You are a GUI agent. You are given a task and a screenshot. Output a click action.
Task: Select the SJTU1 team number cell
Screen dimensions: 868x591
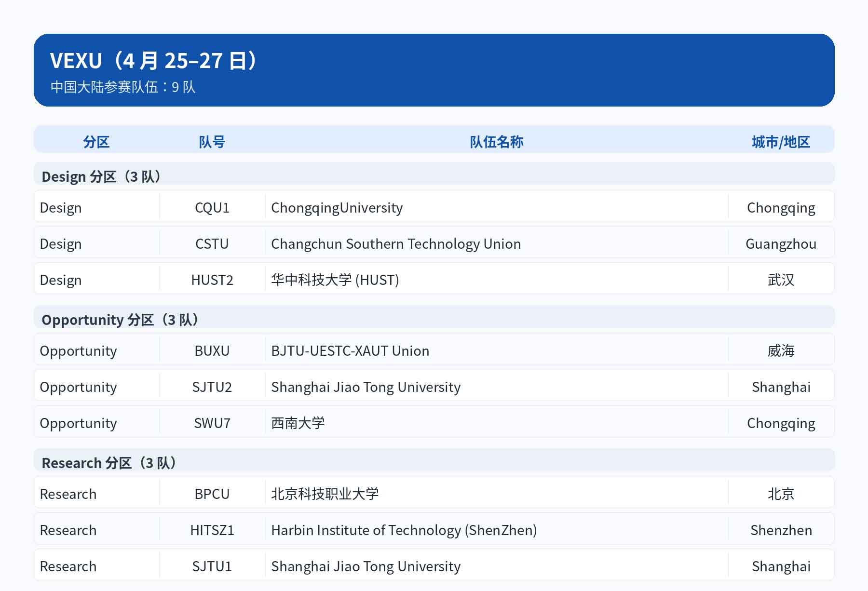coord(212,566)
